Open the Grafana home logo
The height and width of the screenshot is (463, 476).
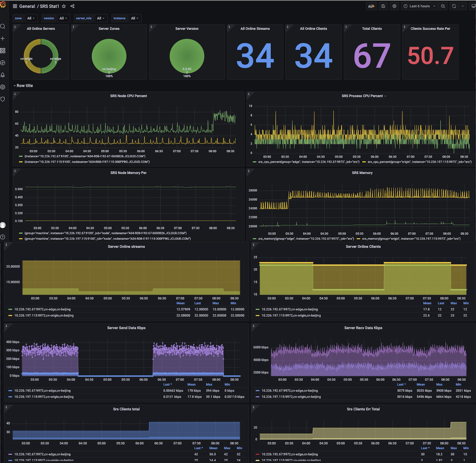tap(3, 5)
